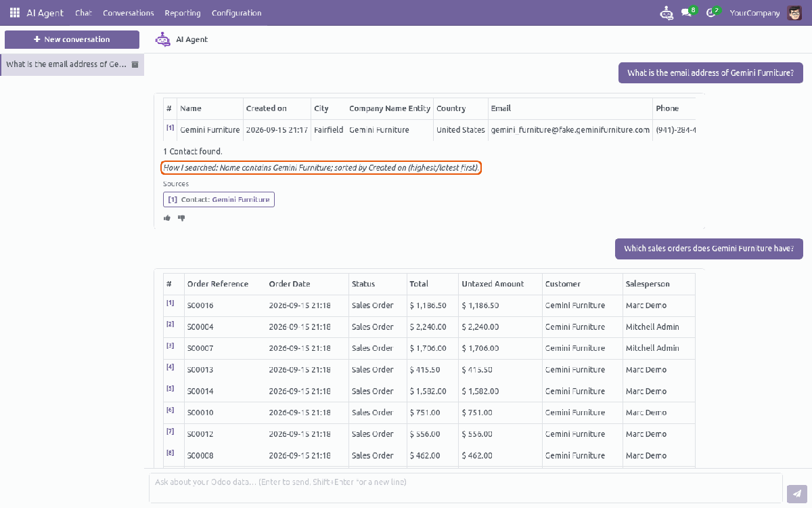Click the Fairfield city cell
The image size is (812, 508).
point(328,129)
